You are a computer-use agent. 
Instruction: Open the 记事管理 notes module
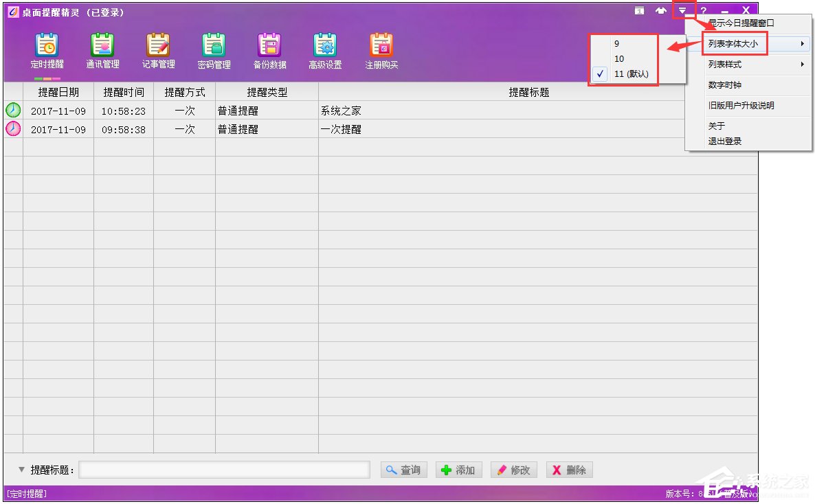[158, 51]
